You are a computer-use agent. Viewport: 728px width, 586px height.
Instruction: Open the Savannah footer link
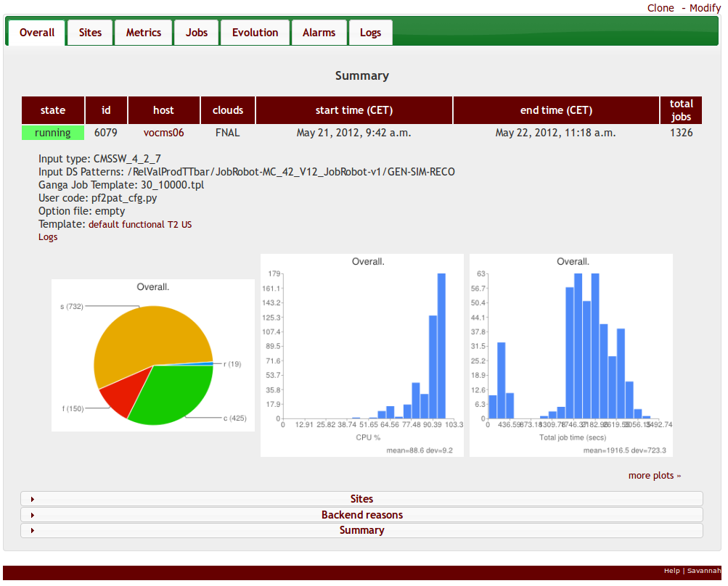(704, 571)
